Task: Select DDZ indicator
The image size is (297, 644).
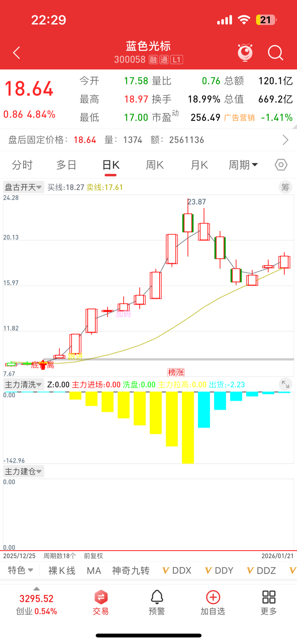Action: point(261,570)
